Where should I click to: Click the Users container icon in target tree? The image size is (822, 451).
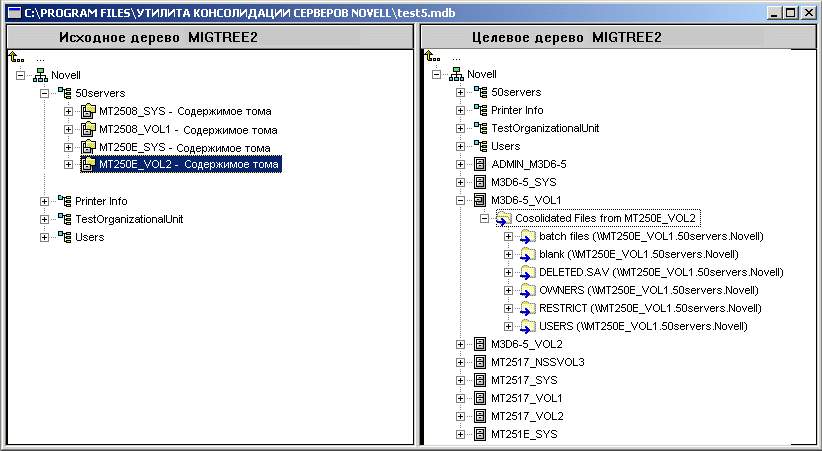pyautogui.click(x=480, y=146)
